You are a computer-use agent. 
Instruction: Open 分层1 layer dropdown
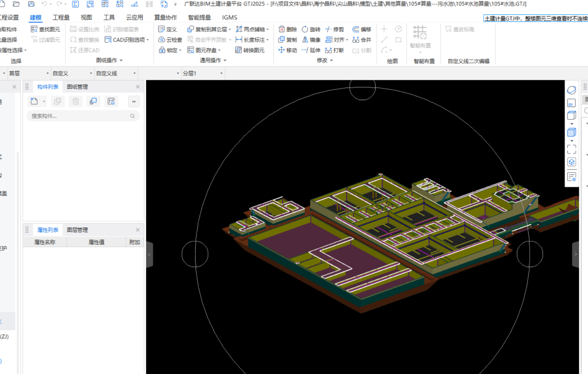click(x=203, y=73)
